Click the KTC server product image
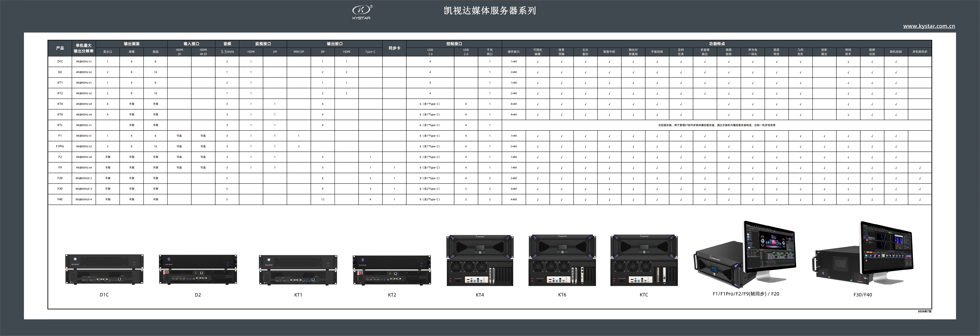The height and width of the screenshot is (336, 980). 644,260
